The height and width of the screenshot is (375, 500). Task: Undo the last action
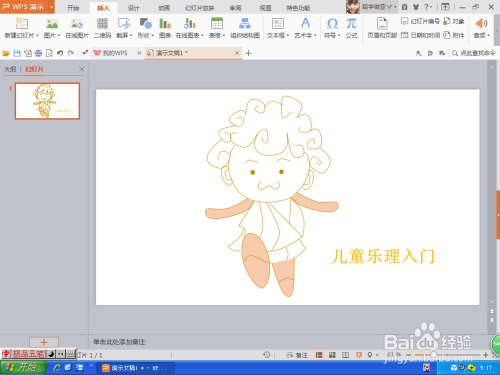(x=60, y=53)
